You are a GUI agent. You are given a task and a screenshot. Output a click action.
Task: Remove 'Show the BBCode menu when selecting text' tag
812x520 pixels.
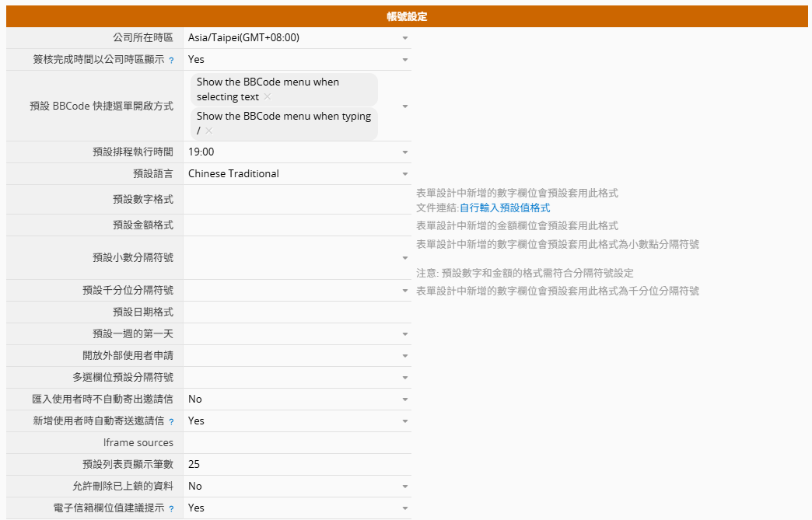click(268, 97)
